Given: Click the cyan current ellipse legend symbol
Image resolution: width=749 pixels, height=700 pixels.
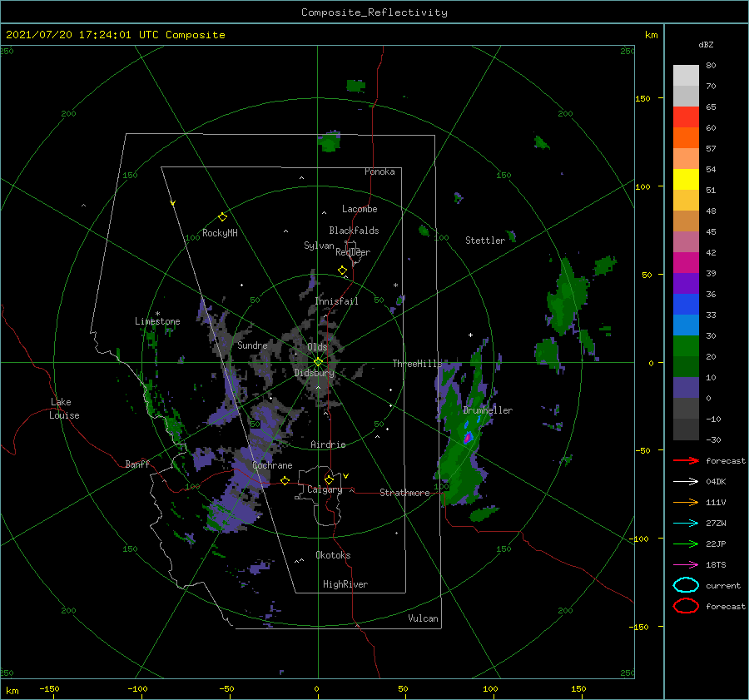Looking at the screenshot, I should tap(686, 585).
